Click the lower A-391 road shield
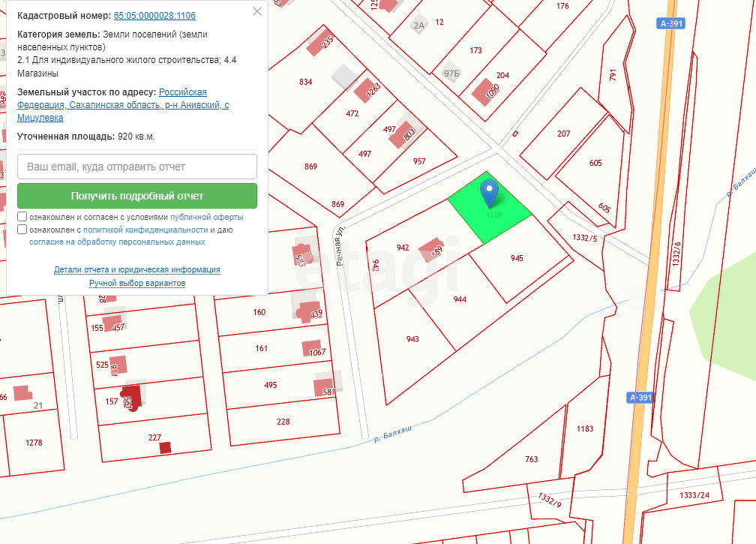The height and width of the screenshot is (544, 756). [x=641, y=398]
